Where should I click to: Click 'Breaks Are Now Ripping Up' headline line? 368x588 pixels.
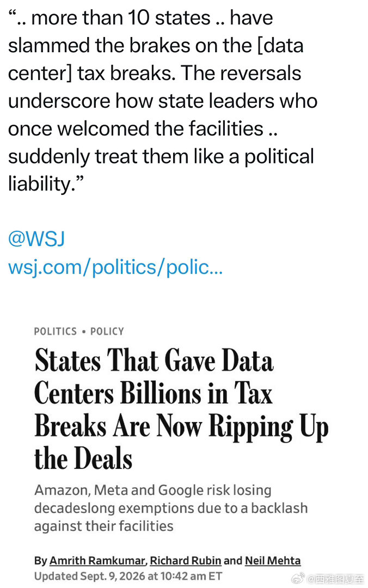(x=181, y=426)
